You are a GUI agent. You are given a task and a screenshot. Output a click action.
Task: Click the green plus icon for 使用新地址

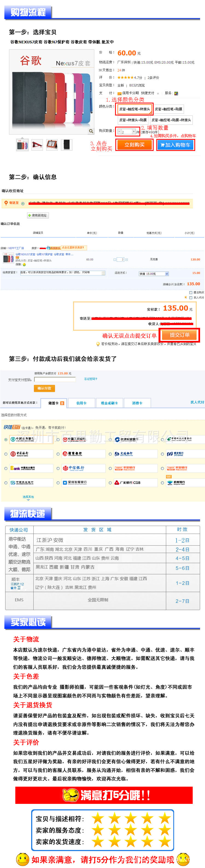coord(29,215)
